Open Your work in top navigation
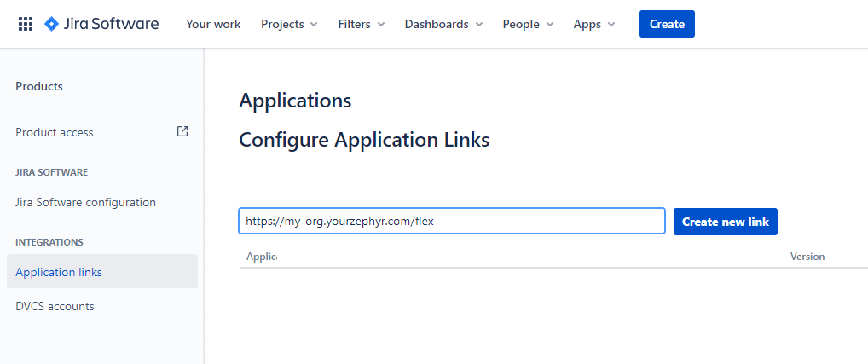 pyautogui.click(x=213, y=24)
